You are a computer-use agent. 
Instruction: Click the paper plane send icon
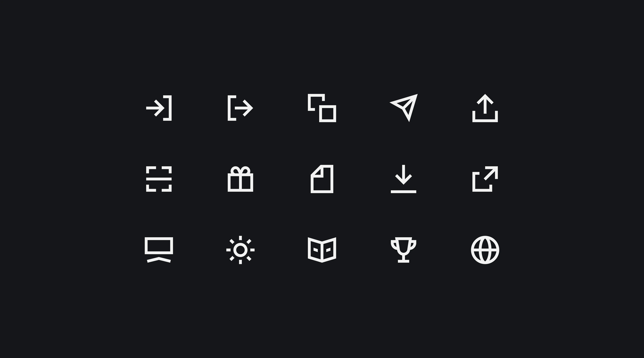[x=404, y=108]
